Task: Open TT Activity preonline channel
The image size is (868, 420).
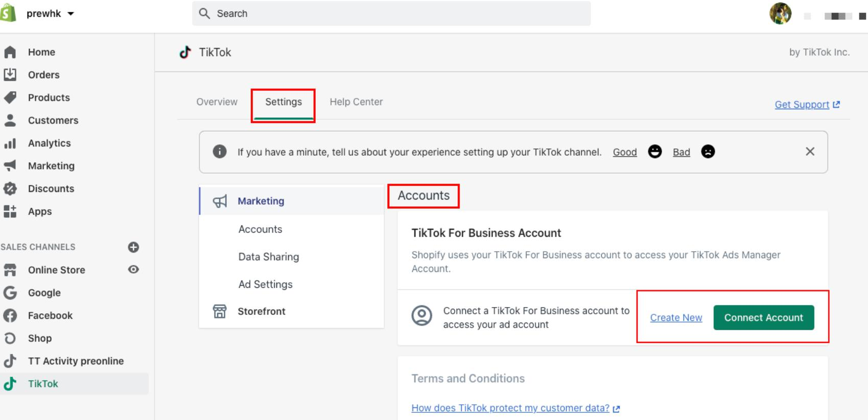Action: 76,361
